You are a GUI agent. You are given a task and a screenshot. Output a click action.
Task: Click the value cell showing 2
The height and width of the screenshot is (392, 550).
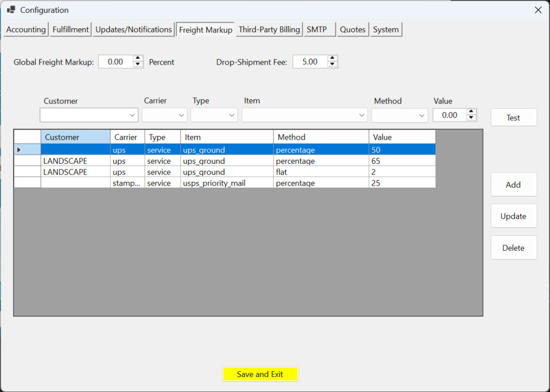coord(402,172)
